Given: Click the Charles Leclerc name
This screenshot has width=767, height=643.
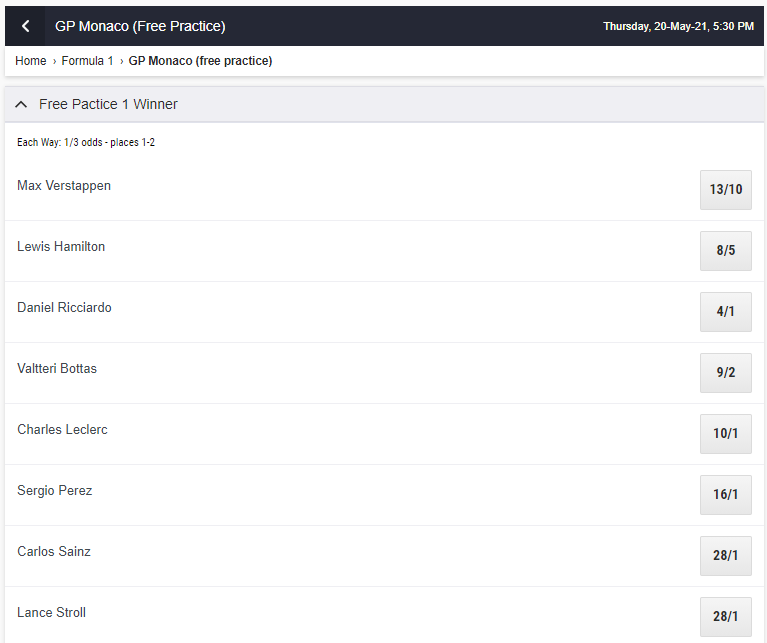Looking at the screenshot, I should pyautogui.click(x=62, y=429).
